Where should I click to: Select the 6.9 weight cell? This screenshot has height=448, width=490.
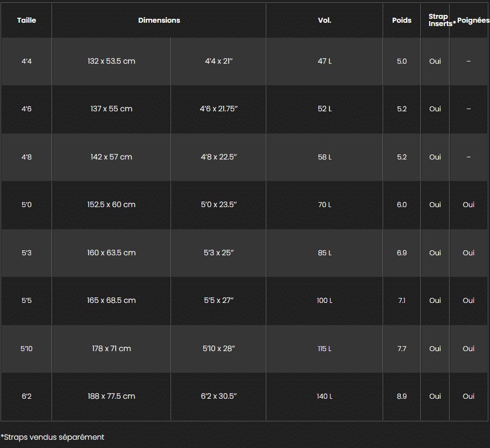pos(401,253)
